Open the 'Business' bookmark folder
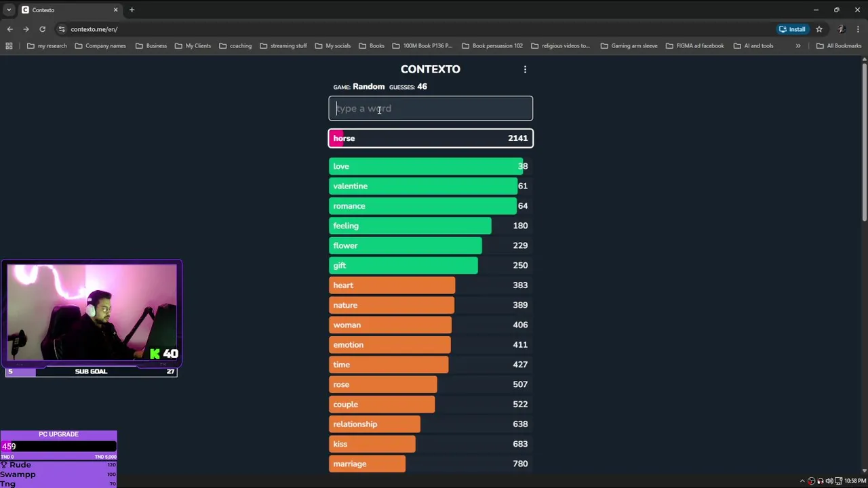 click(x=151, y=46)
